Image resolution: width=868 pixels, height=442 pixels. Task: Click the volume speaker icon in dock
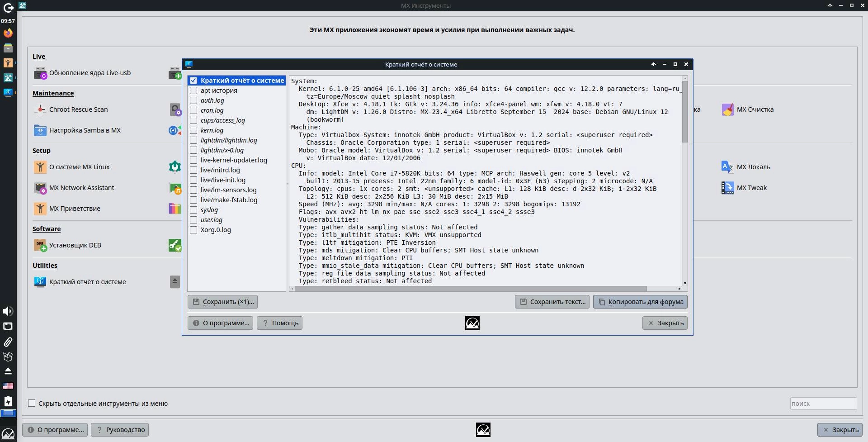point(8,311)
